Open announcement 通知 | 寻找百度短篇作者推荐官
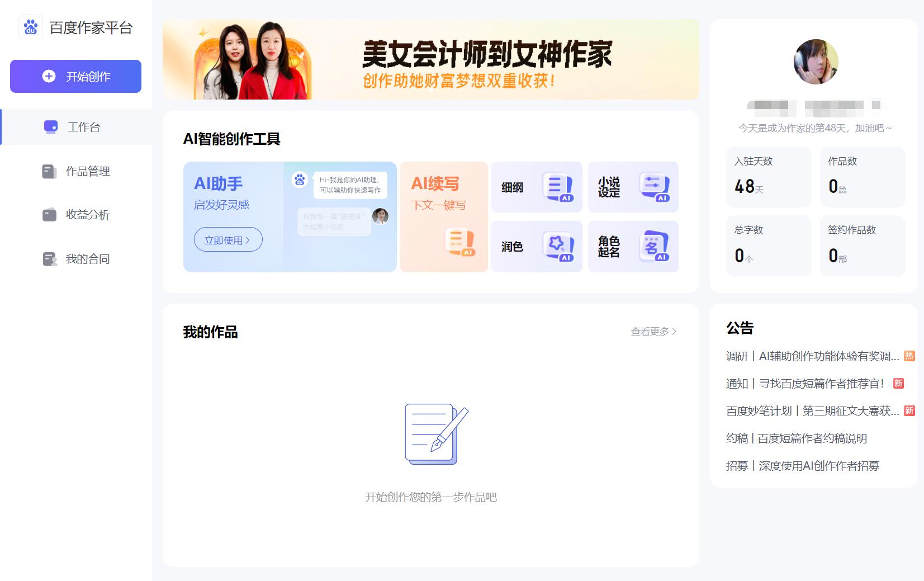This screenshot has width=924, height=581. click(805, 384)
